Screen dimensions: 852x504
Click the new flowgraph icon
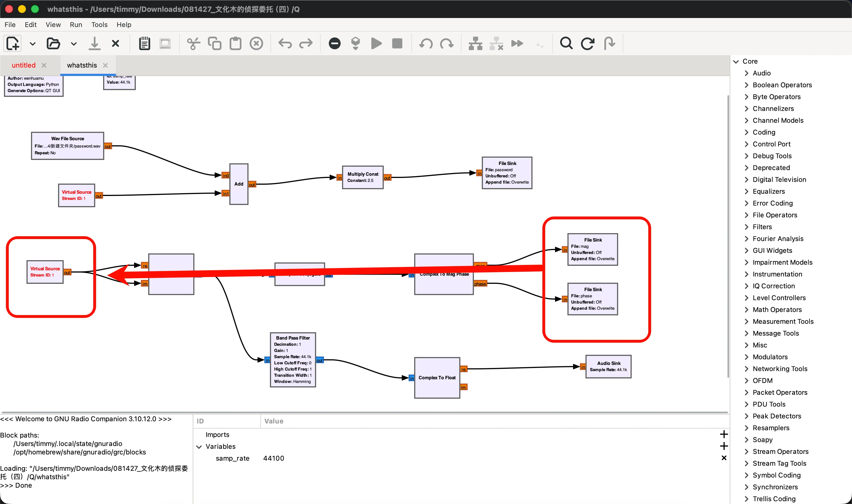(13, 43)
